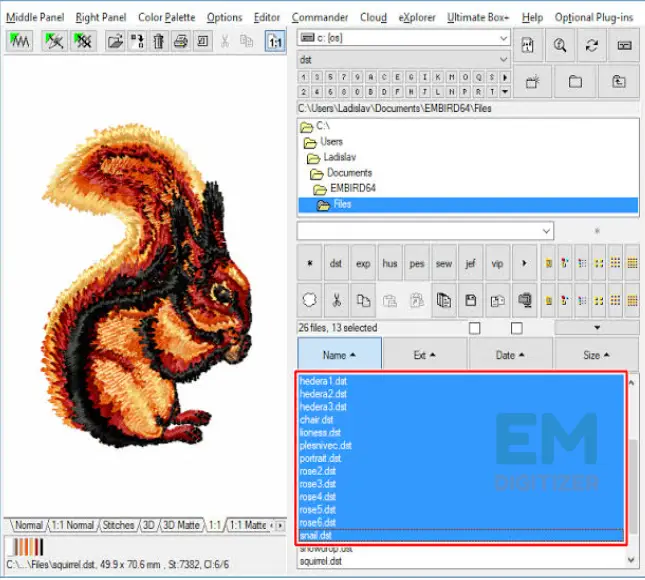The image size is (645, 580).
Task: Click the tab strip scroll right arrow
Action: [x=281, y=526]
